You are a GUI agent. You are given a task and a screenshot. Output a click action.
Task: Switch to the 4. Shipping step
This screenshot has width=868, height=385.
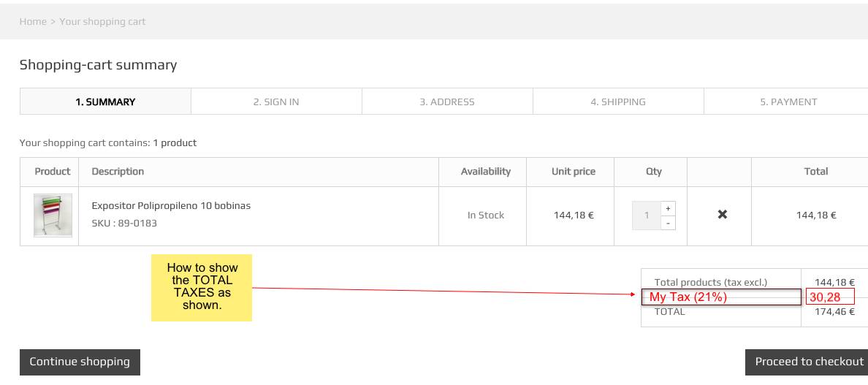618,102
